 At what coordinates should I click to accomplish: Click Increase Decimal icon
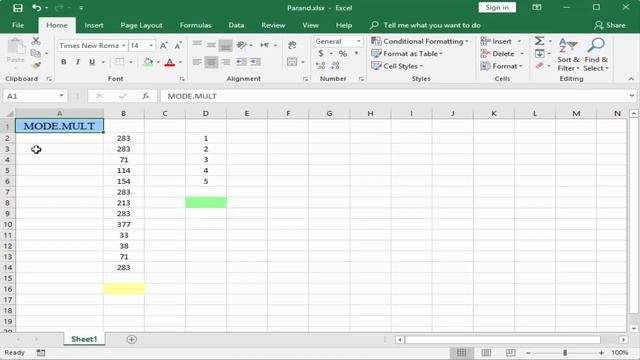tap(321, 65)
